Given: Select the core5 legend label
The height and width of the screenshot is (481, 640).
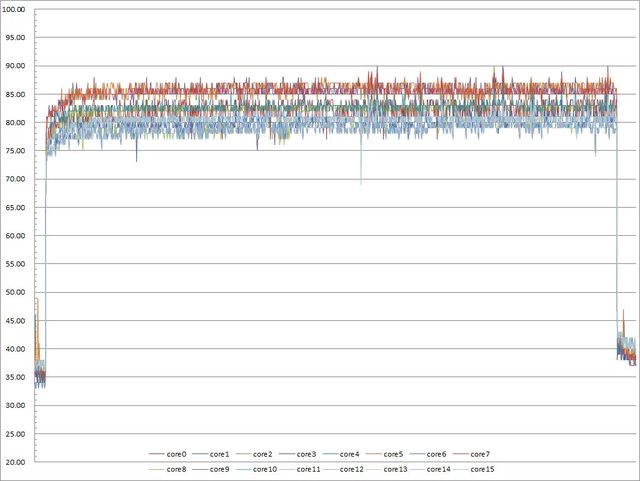Looking at the screenshot, I should coord(394,455).
